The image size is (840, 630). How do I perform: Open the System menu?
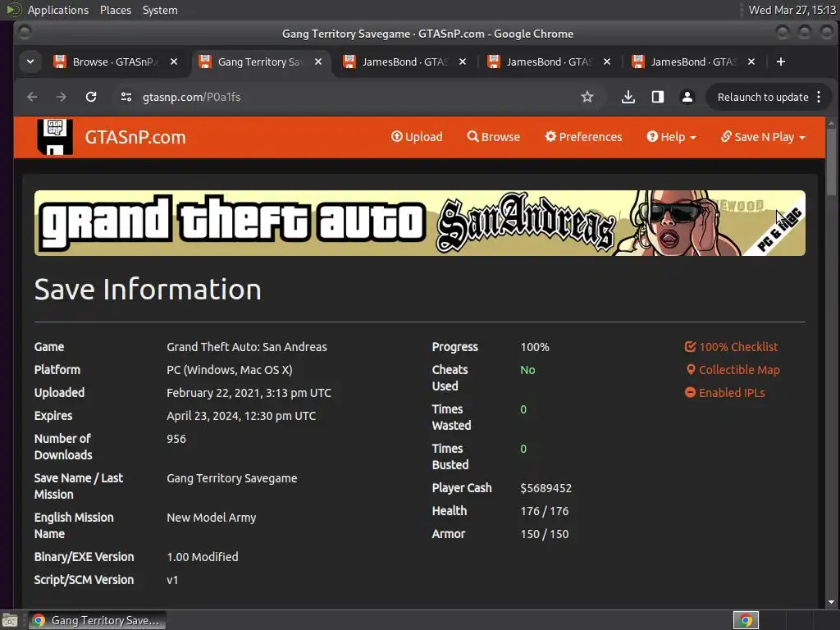[x=160, y=10]
